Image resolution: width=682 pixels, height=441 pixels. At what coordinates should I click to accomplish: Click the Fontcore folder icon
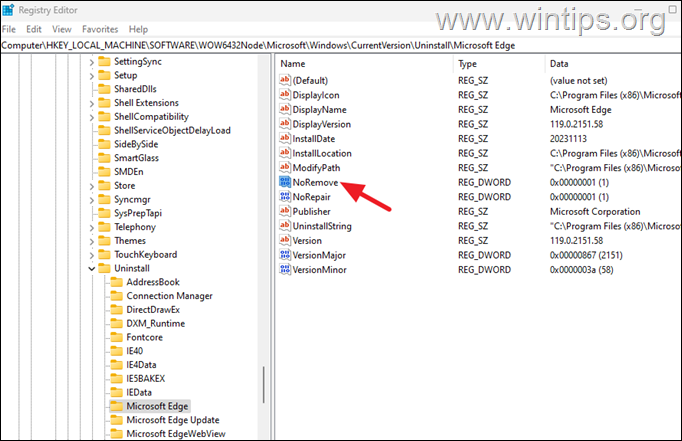(x=117, y=337)
